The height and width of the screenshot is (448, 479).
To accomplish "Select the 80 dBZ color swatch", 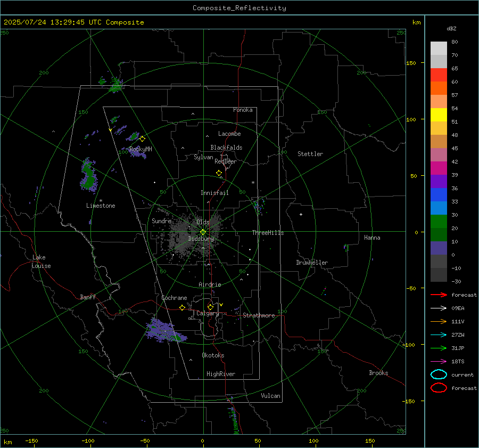I will point(439,48).
